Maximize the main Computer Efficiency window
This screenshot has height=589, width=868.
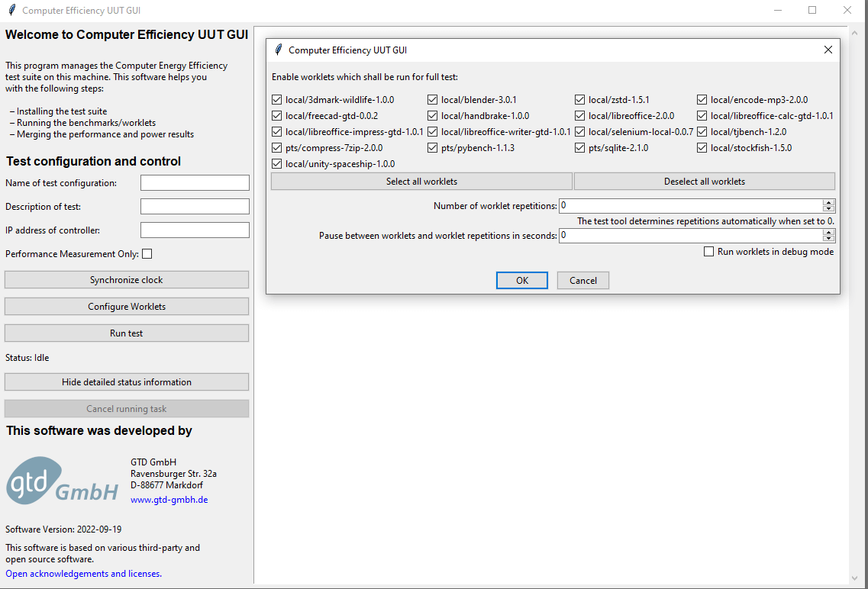[x=812, y=10]
